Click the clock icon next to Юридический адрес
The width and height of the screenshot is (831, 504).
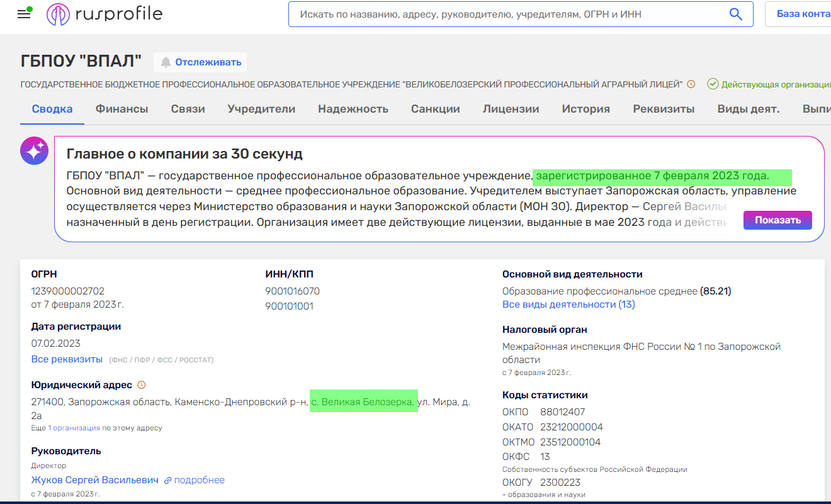pos(142,384)
